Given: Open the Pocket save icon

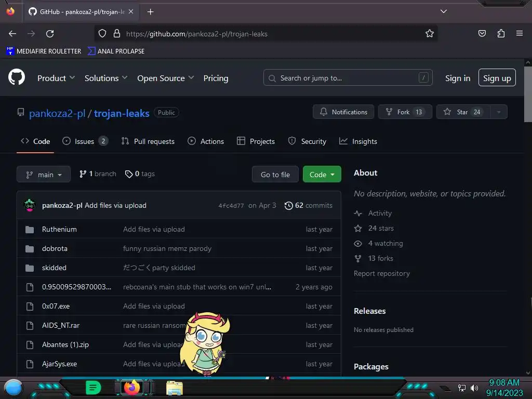Looking at the screenshot, I should (x=482, y=33).
